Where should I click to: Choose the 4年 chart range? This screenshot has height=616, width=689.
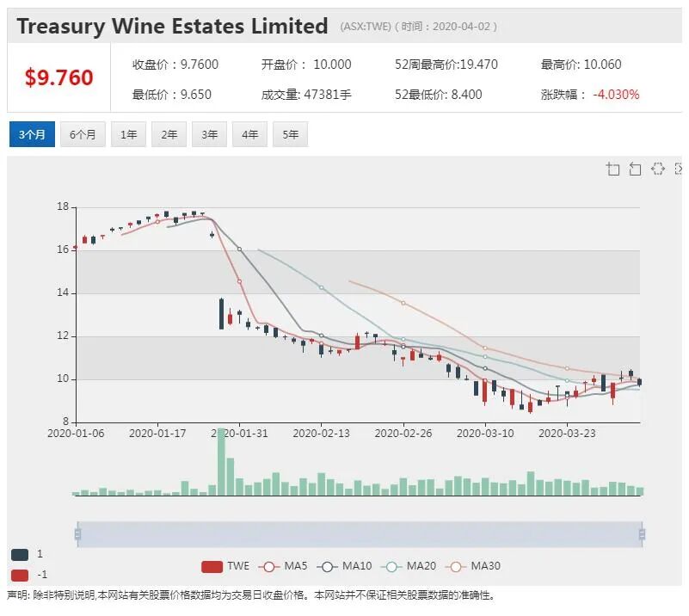pyautogui.click(x=249, y=134)
